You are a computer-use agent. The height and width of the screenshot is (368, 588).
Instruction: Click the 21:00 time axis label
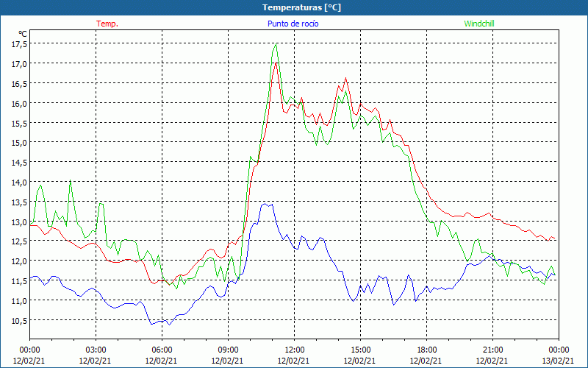[x=492, y=350]
